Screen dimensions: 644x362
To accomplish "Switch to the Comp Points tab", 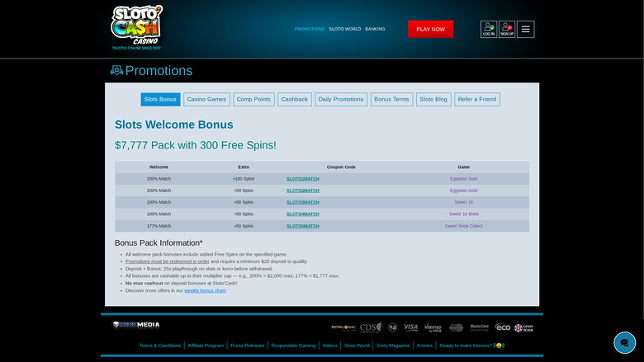I will point(253,99).
